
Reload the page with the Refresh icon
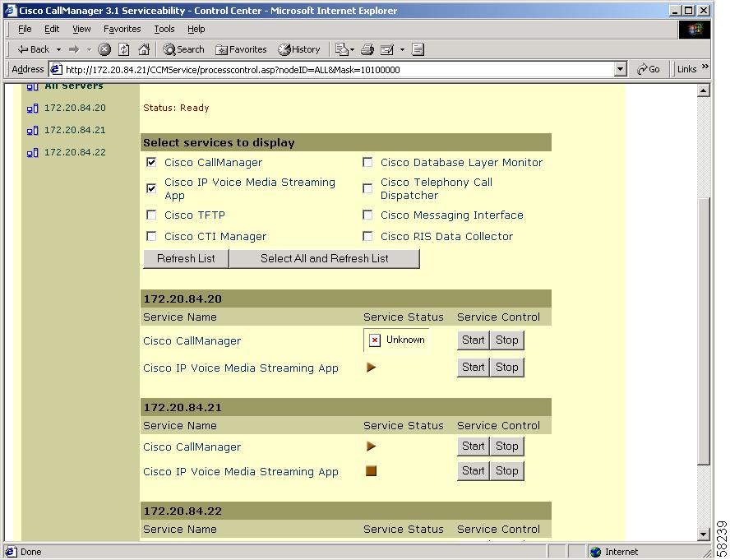(124, 49)
